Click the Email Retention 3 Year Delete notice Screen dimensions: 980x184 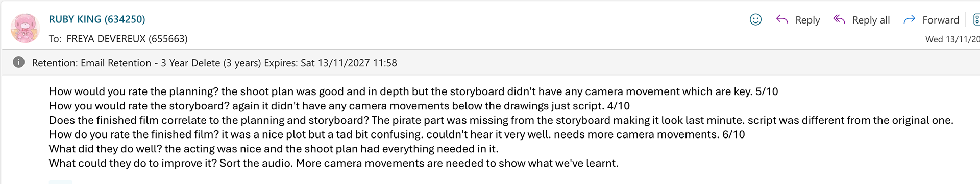click(x=214, y=63)
